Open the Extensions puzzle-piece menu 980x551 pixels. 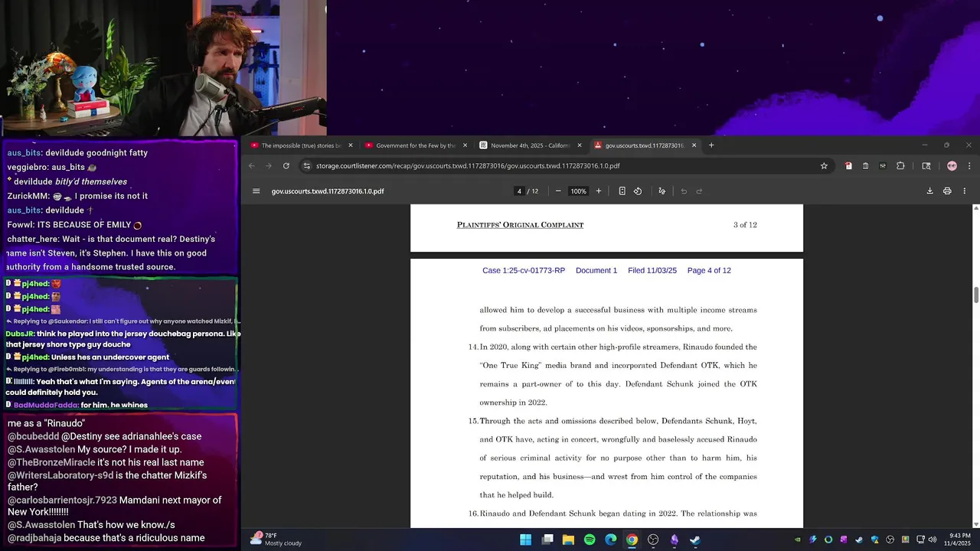(900, 166)
